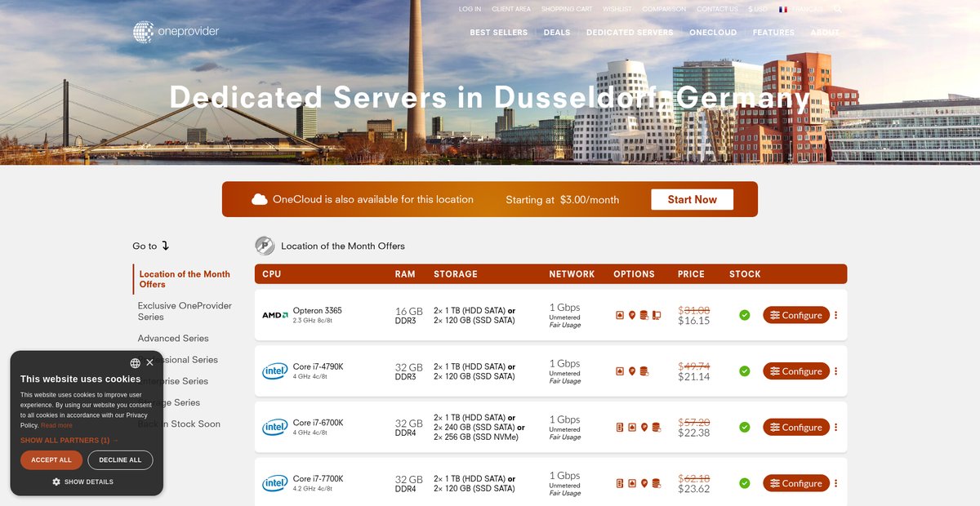Screen dimensions: 980x506
Task: Click the computer monitor option icon for Opteron 3365
Action: pyautogui.click(x=657, y=315)
